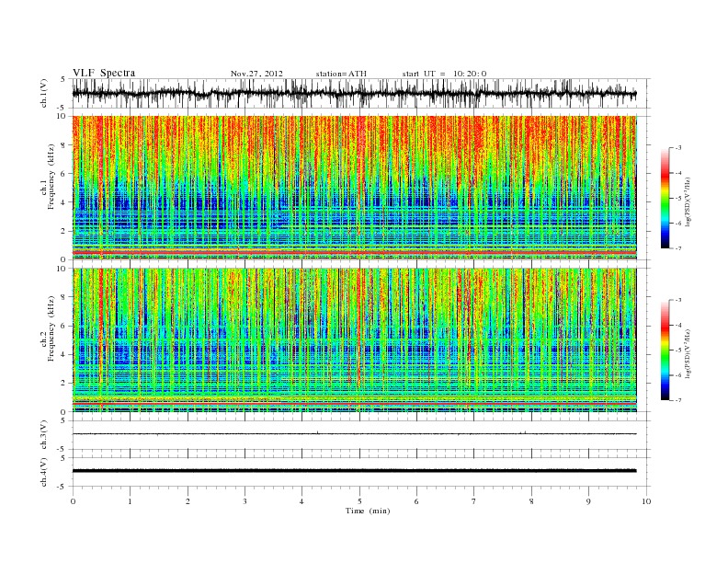Image resolution: width=728 pixels, height=563 pixels.
Task: Click the ch.1 spectrogram color scale bar
Action: (665, 198)
